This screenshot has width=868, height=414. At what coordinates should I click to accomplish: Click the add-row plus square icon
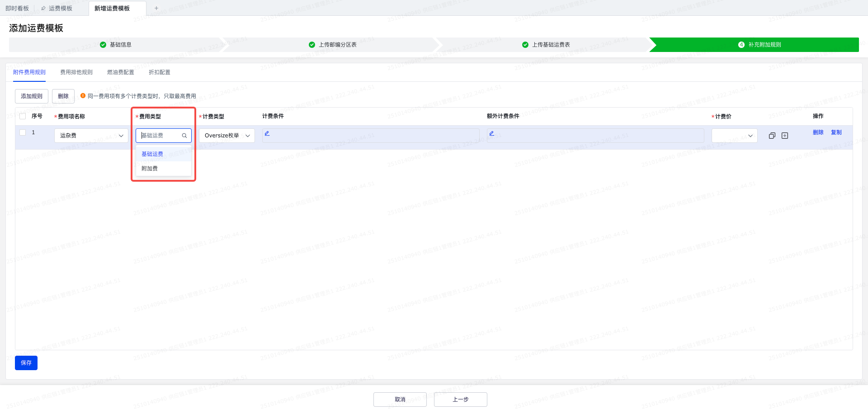pyautogui.click(x=785, y=136)
